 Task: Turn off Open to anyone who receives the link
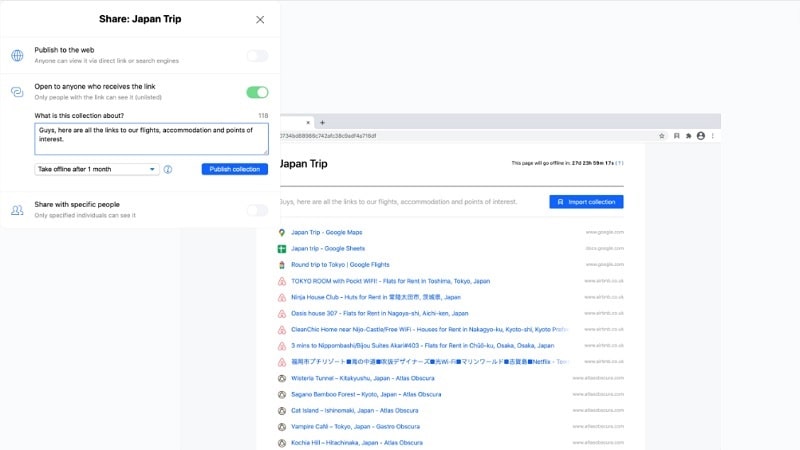point(257,92)
